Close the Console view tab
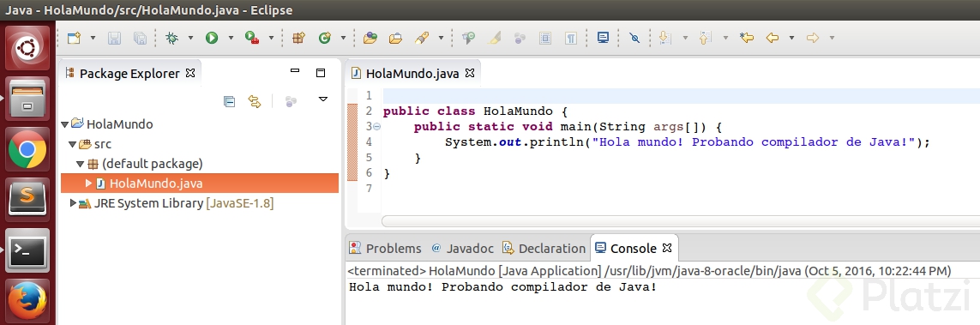Viewport: 980px width, 325px height. (667, 248)
